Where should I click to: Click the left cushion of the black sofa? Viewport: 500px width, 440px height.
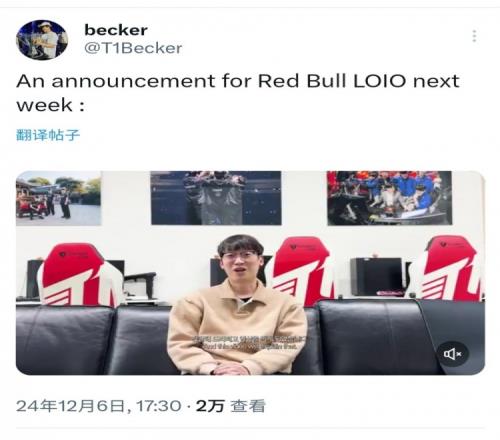tap(65, 340)
